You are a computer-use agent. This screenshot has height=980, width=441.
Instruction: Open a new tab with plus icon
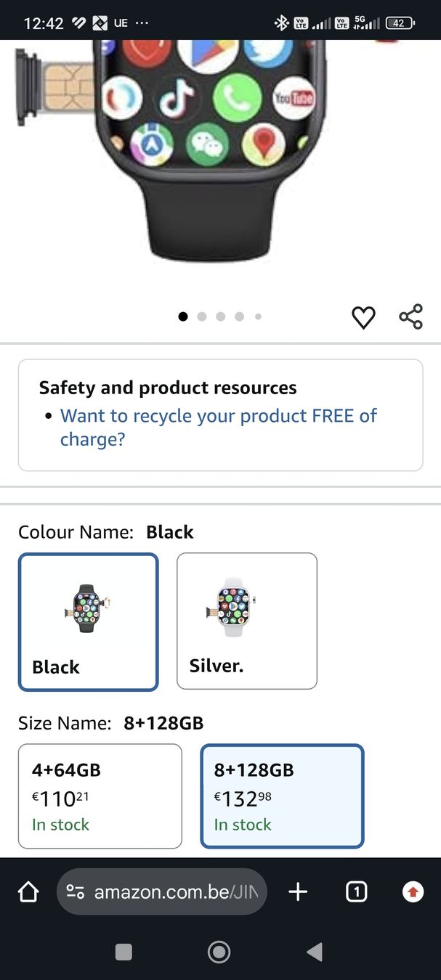pos(299,892)
